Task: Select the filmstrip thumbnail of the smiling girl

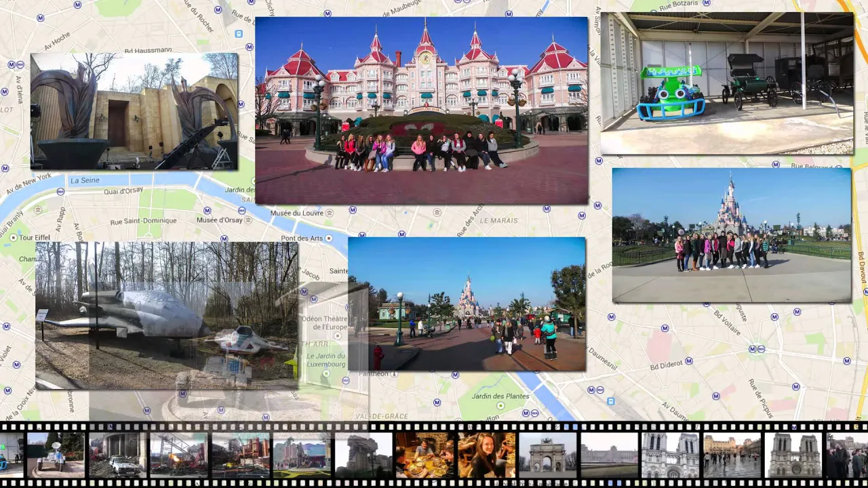Action: pos(486,455)
